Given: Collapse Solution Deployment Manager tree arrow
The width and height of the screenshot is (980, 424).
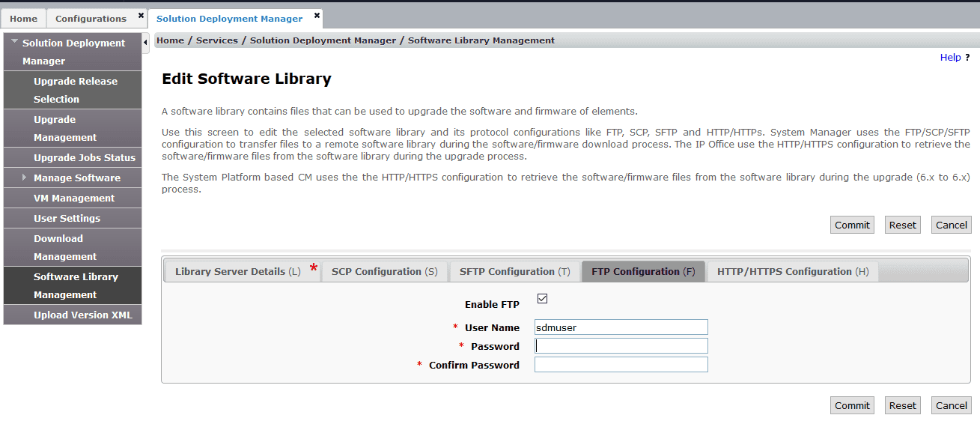Looking at the screenshot, I should pos(14,42).
